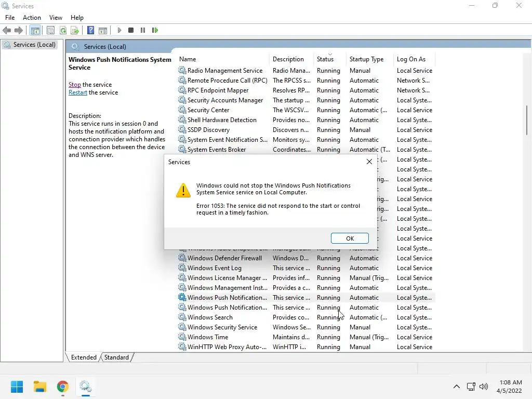Click 'Manual' startup type of SSDP Discovery
The image size is (532, 399).
click(x=360, y=129)
